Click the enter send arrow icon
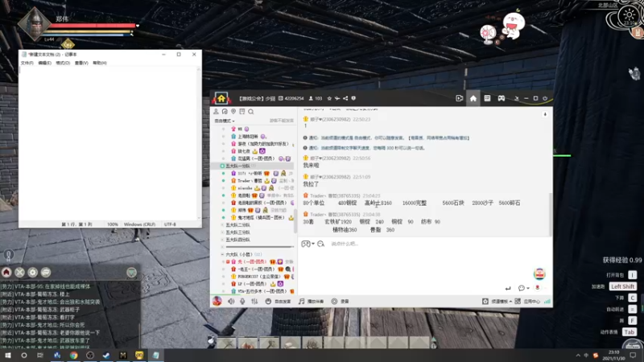Screen dimensions: 644x362 coord(508,288)
